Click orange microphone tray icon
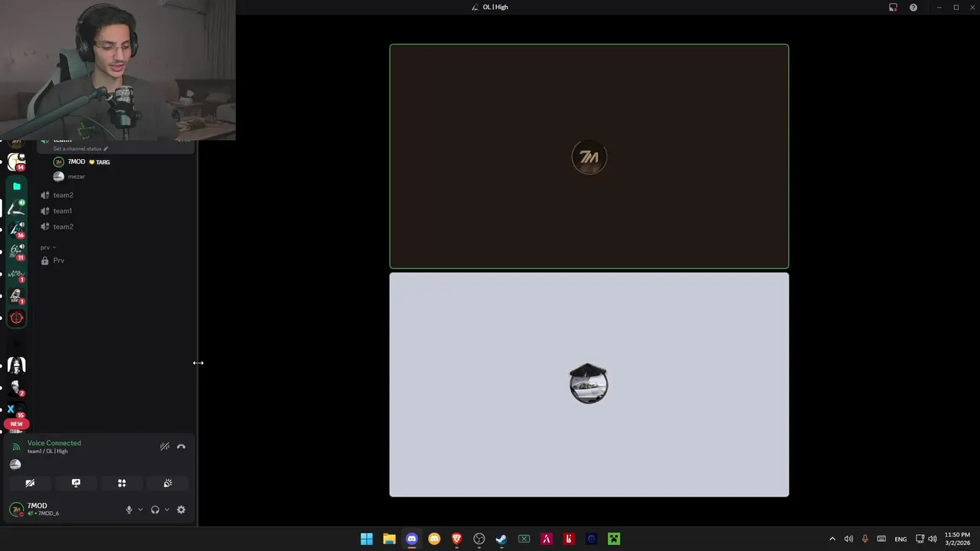 tap(865, 539)
